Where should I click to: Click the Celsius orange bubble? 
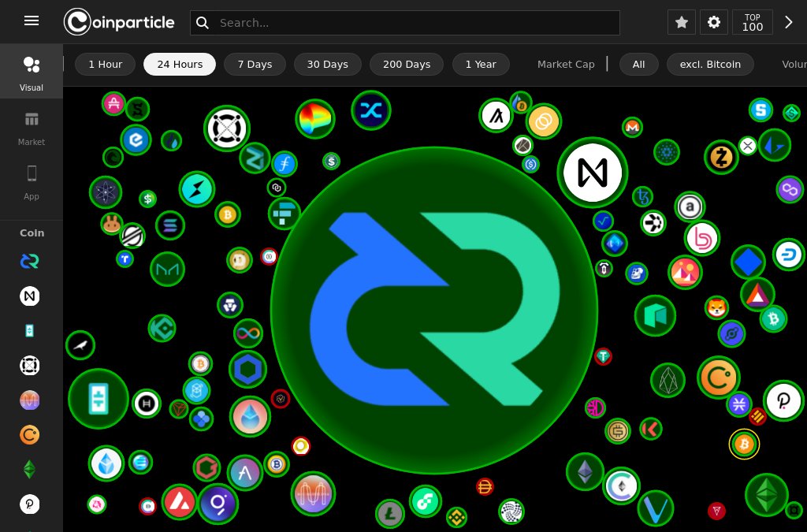click(x=719, y=378)
